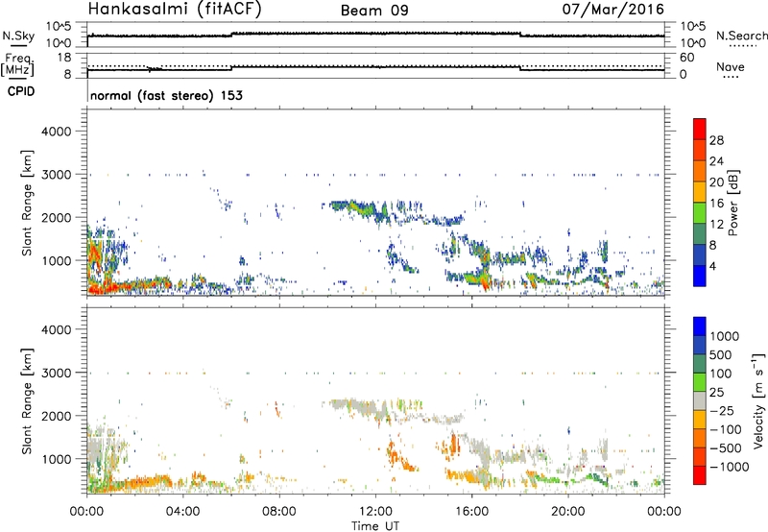
Task: Click the '10^5' left N.Sky tick
Action: pyautogui.click(x=59, y=27)
